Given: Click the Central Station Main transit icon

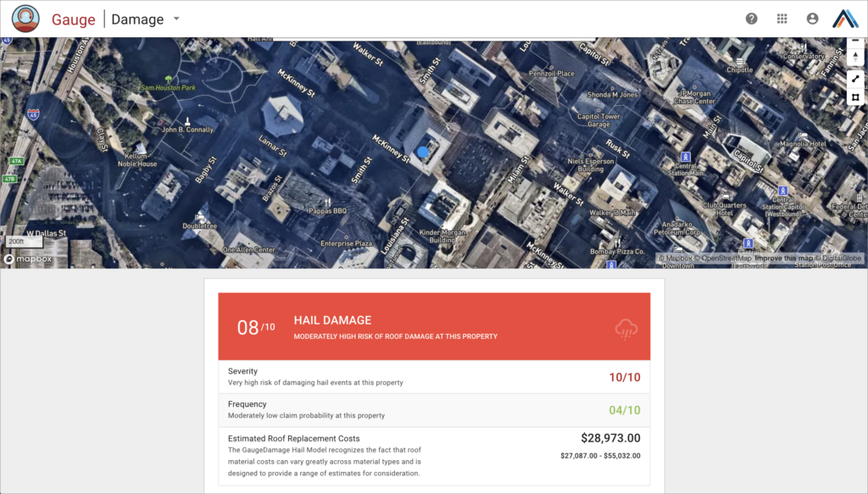Looking at the screenshot, I should click(685, 157).
